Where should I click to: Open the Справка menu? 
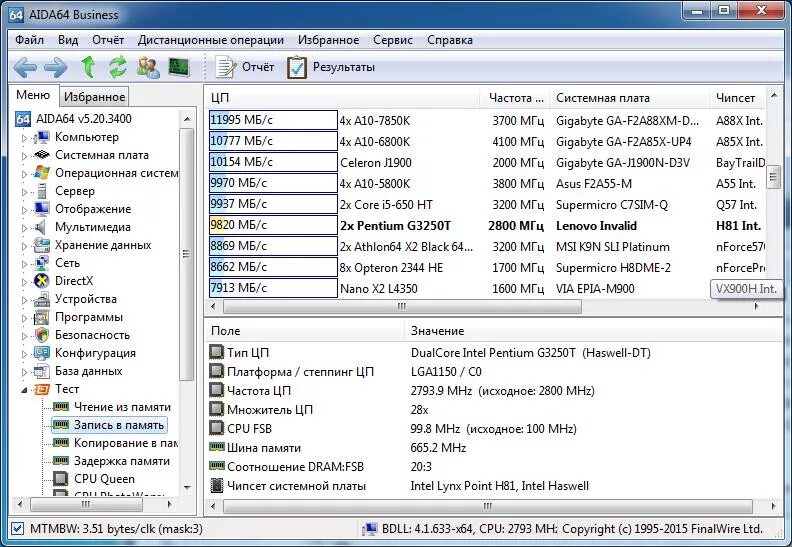pos(450,40)
